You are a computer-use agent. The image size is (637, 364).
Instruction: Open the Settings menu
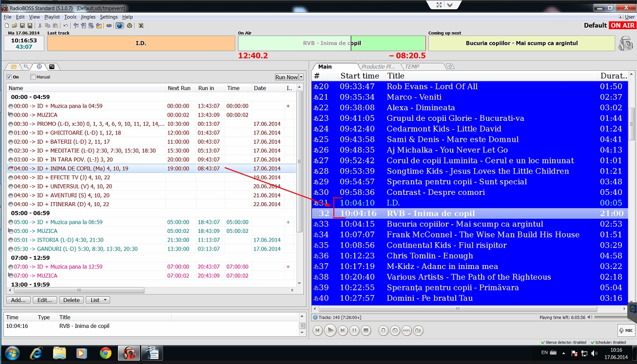click(x=109, y=17)
